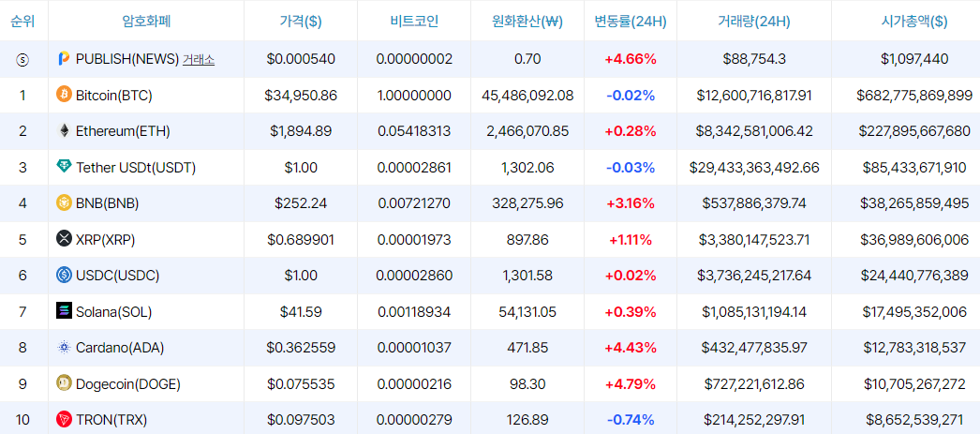The width and height of the screenshot is (980, 434).
Task: Sort by the 암호화폐 column header
Action: 146,22
